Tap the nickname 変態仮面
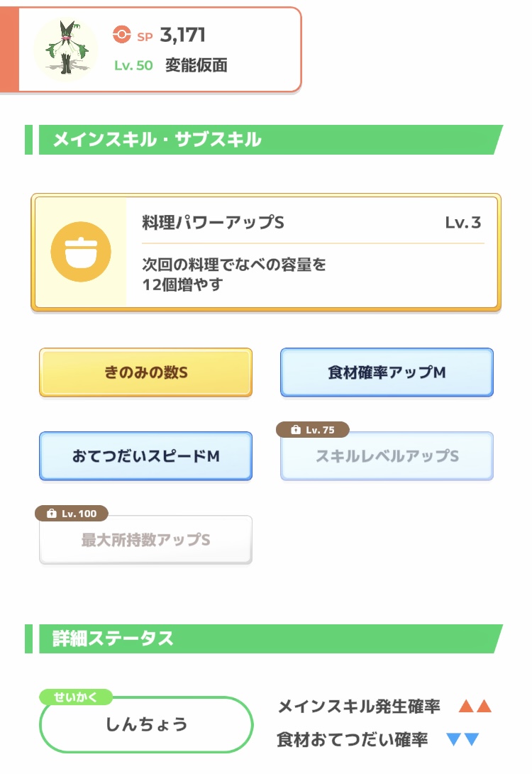The width and height of the screenshot is (532, 774). pyautogui.click(x=196, y=66)
